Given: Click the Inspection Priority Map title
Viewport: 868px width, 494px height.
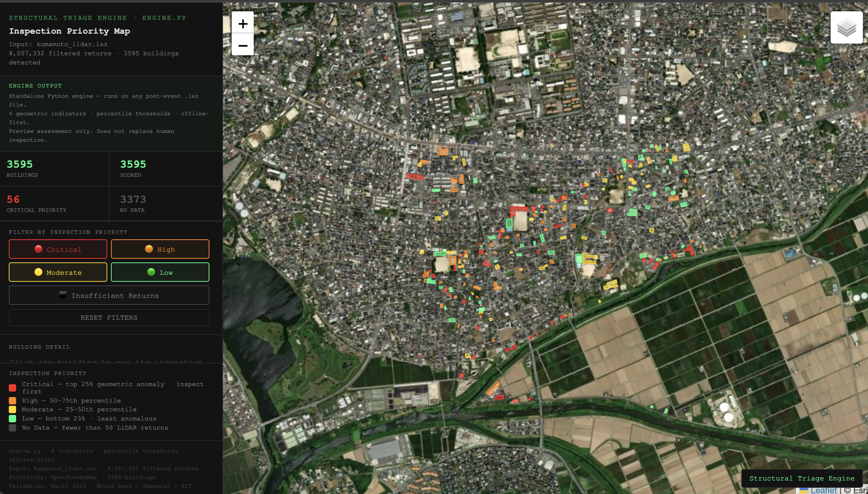Looking at the screenshot, I should tap(70, 31).
